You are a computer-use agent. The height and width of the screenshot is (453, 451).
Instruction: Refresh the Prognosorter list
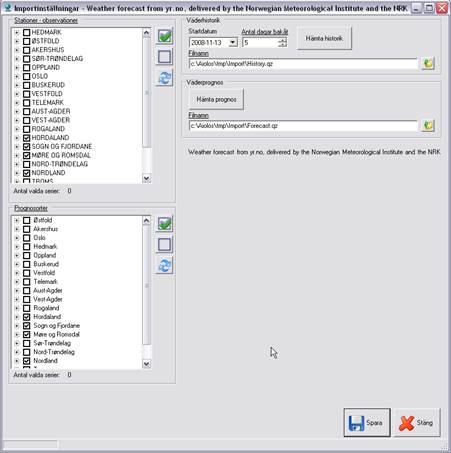click(x=165, y=266)
